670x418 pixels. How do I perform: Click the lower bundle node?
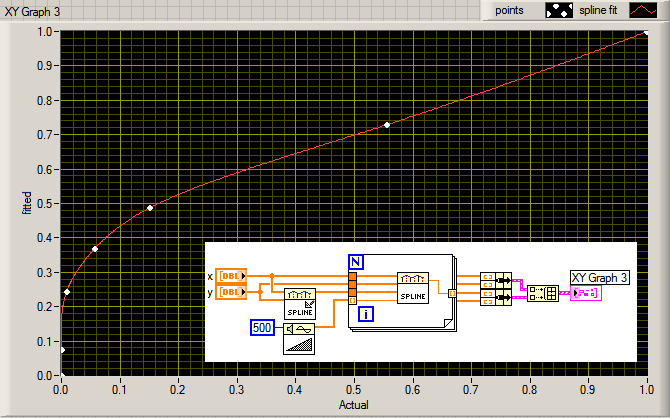tap(496, 297)
